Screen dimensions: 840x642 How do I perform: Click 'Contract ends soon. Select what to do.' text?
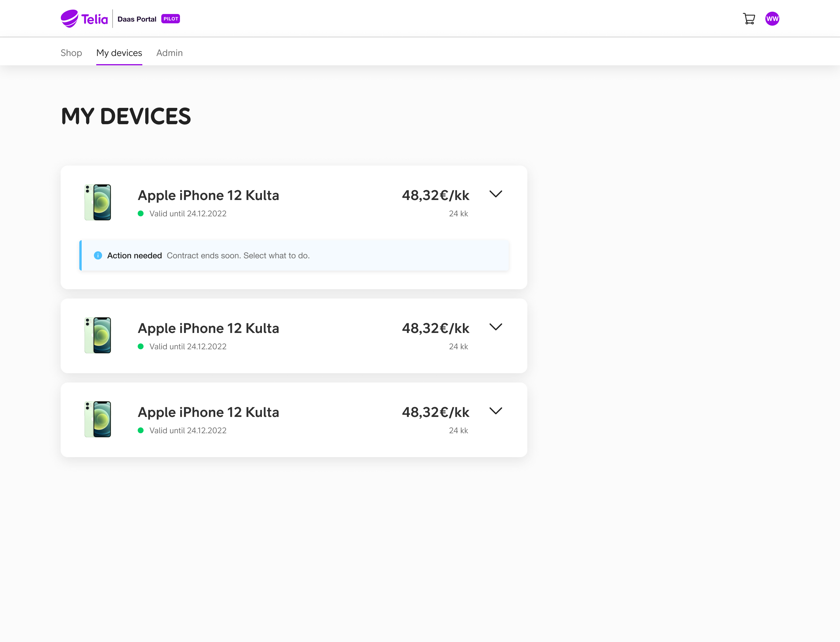(238, 256)
